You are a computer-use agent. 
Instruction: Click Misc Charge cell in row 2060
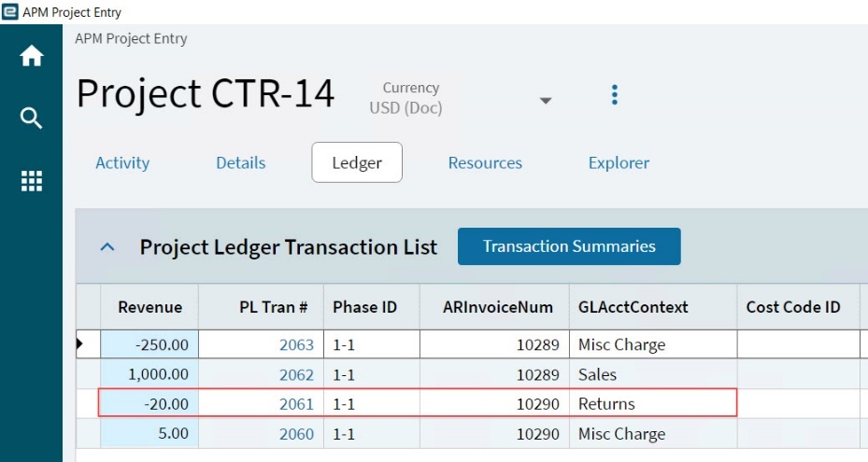[653, 434]
